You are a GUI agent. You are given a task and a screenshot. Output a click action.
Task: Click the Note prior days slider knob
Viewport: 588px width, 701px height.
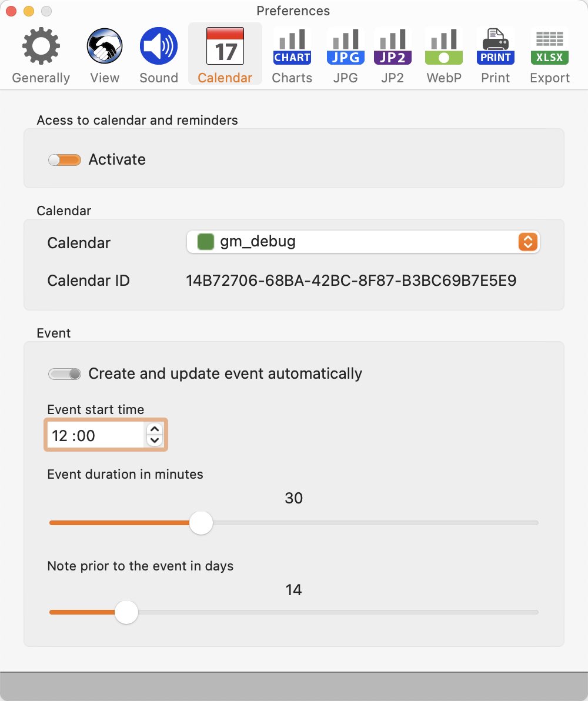click(x=126, y=612)
